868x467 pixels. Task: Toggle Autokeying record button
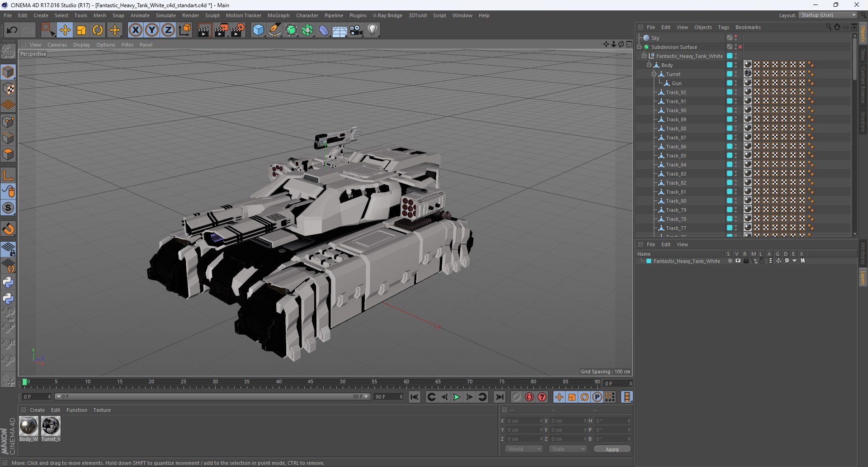(x=529, y=397)
